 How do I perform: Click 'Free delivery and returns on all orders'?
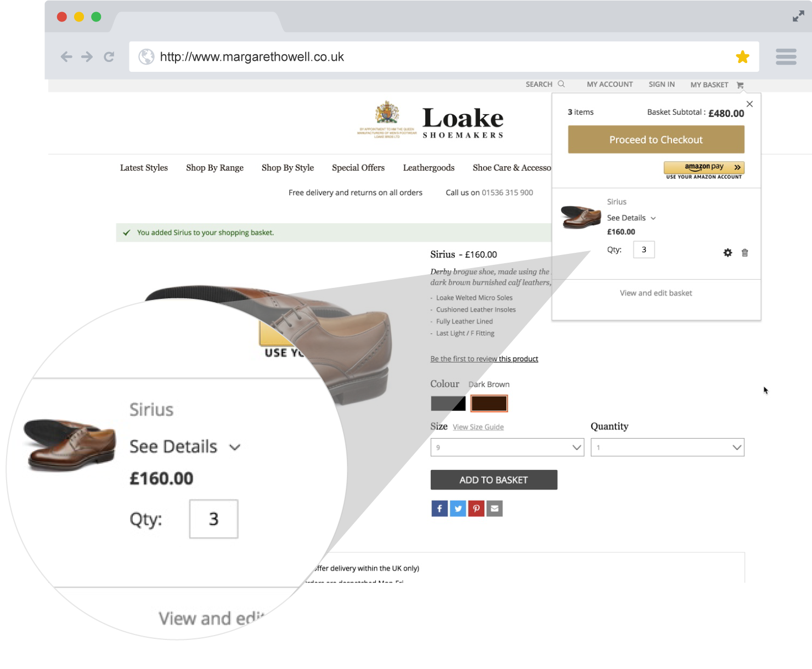356,193
